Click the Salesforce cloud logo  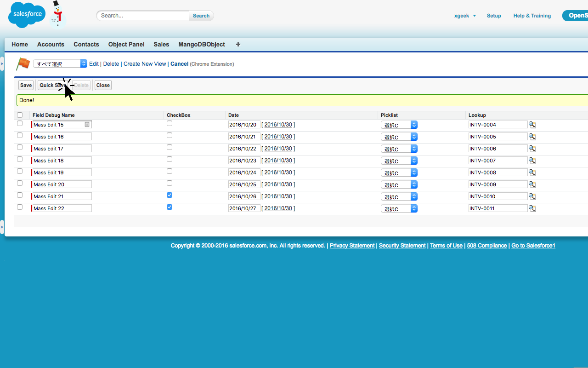[27, 15]
